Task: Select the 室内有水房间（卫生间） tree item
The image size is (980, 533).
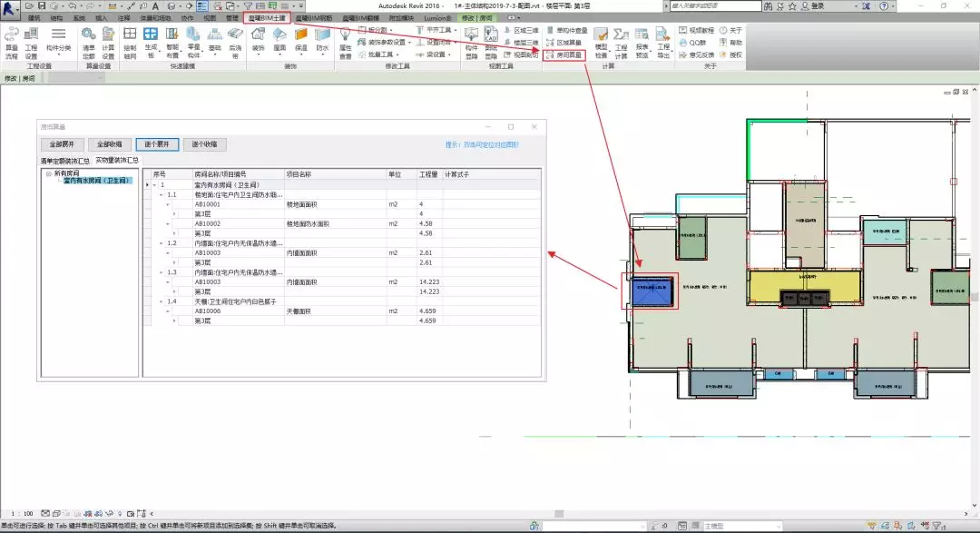Action: (x=96, y=181)
